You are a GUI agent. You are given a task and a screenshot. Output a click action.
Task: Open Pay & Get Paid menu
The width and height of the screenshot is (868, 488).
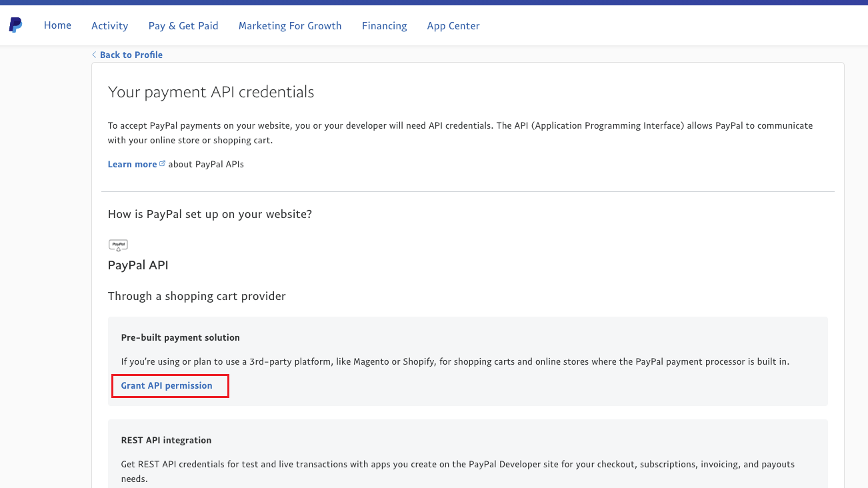(183, 25)
